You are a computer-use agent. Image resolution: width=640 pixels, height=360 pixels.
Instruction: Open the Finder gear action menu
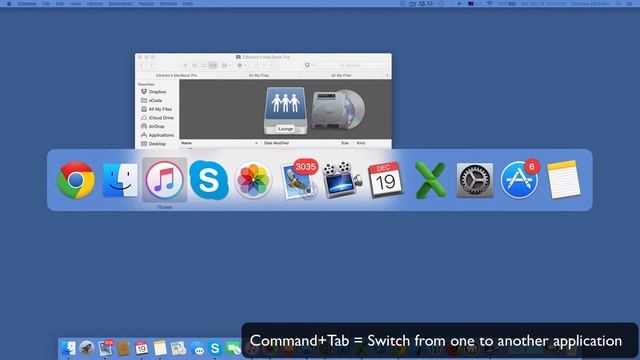[241, 65]
